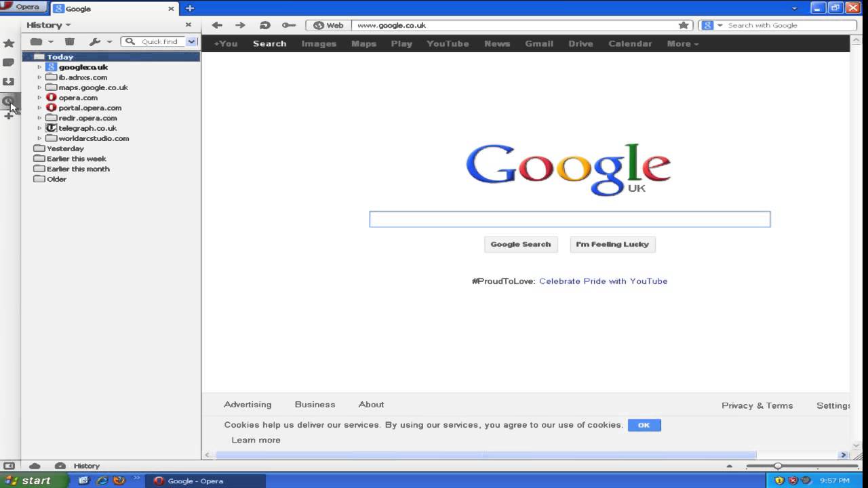Click the Quick find search field
The height and width of the screenshot is (488, 868).
[x=160, y=41]
